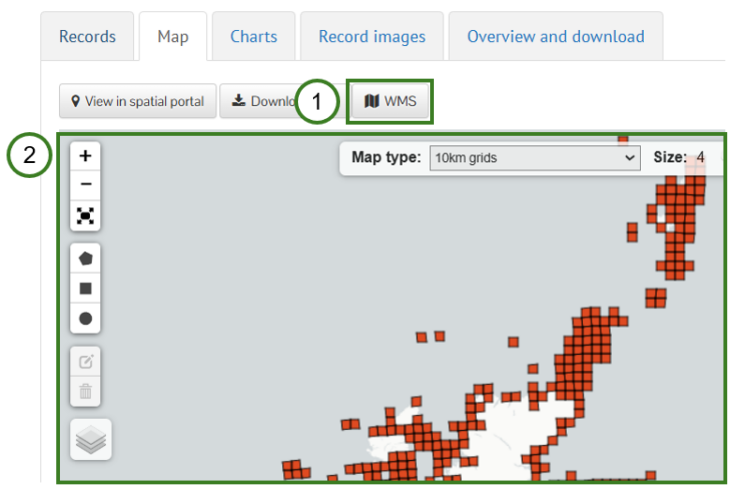
Task: Click the edit layers icon
Action: [85, 362]
